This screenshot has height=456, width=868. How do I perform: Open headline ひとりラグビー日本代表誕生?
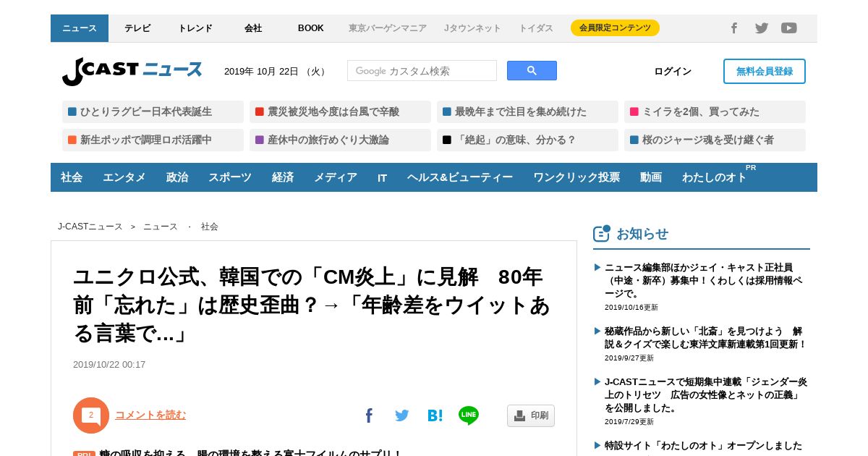153,111
